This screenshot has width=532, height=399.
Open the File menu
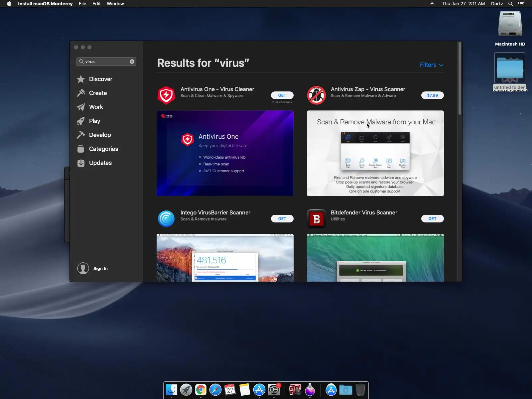pos(82,4)
